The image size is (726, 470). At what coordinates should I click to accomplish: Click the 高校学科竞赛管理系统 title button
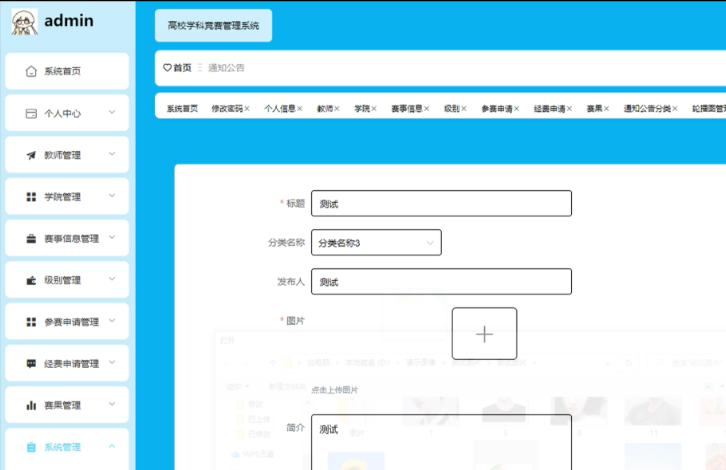point(213,26)
